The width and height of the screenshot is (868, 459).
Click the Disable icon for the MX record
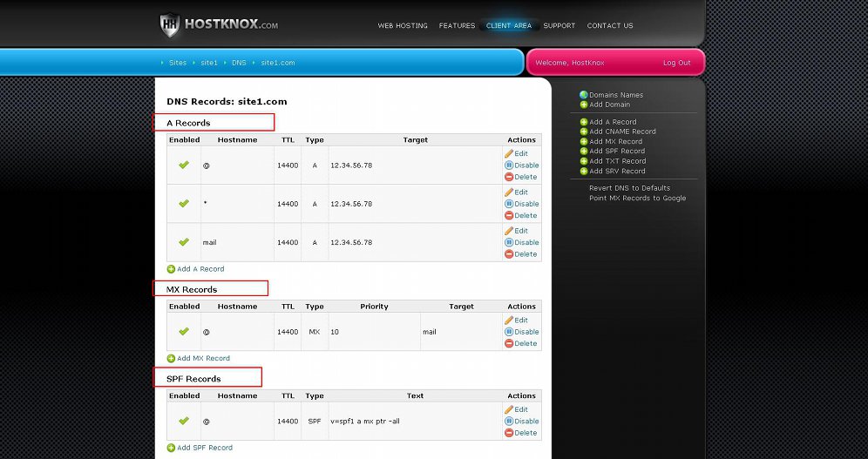click(x=509, y=332)
